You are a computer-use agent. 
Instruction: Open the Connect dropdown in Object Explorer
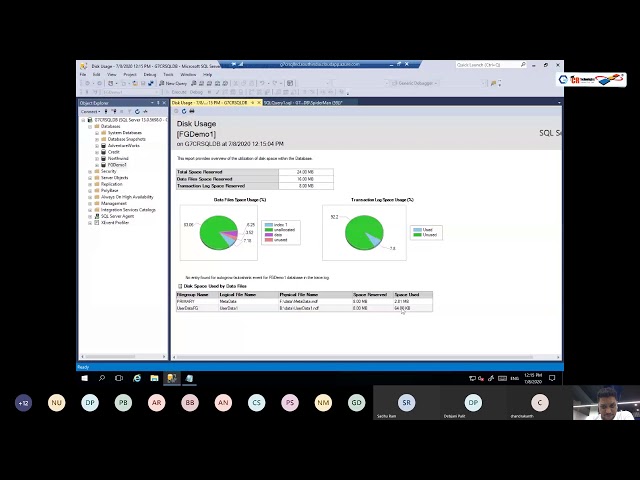click(91, 111)
